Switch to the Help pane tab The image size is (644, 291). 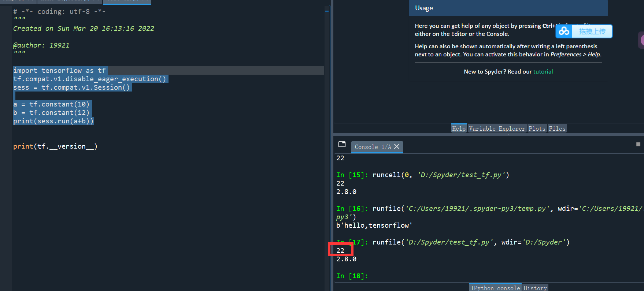click(x=459, y=128)
